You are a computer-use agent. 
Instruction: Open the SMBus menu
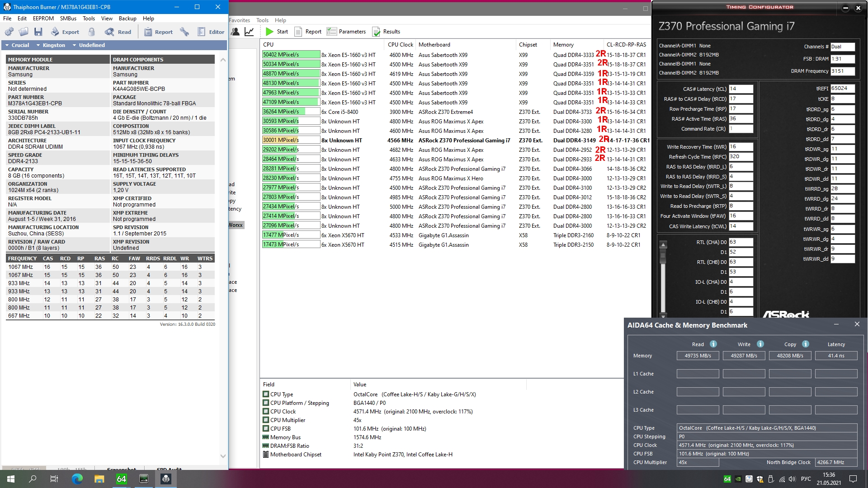68,19
